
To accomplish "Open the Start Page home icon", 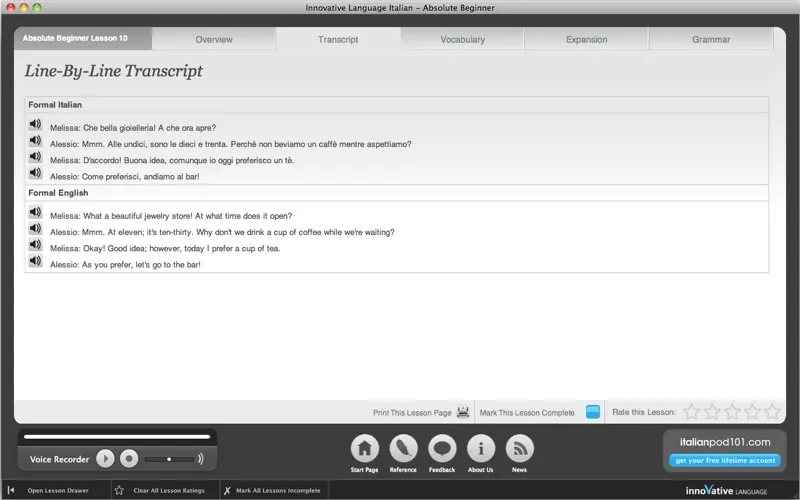I will tap(364, 449).
